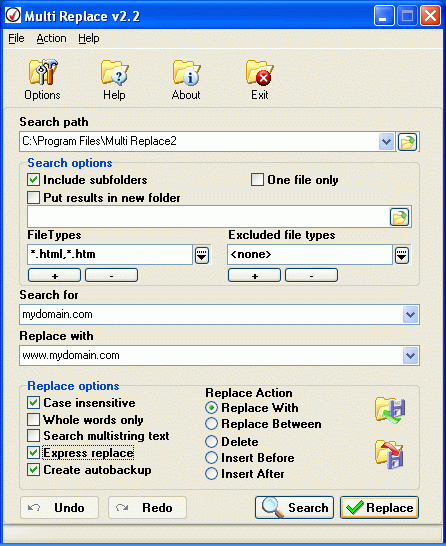The image size is (446, 546).
Task: Open the File menu
Action: coord(16,38)
